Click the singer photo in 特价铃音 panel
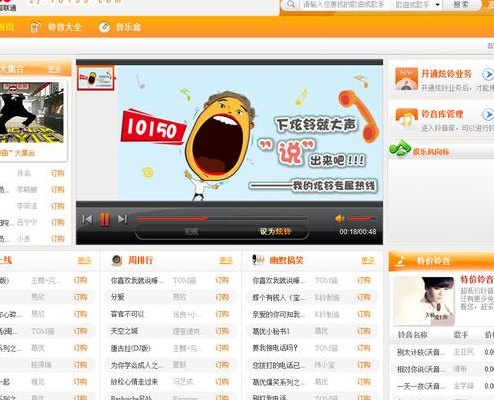This screenshot has width=494, height=400. coord(424,301)
